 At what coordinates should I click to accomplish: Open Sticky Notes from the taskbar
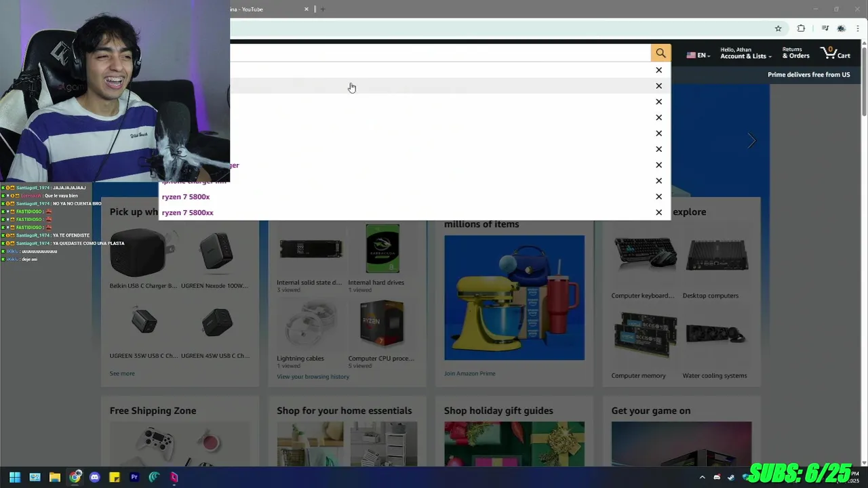(x=115, y=477)
